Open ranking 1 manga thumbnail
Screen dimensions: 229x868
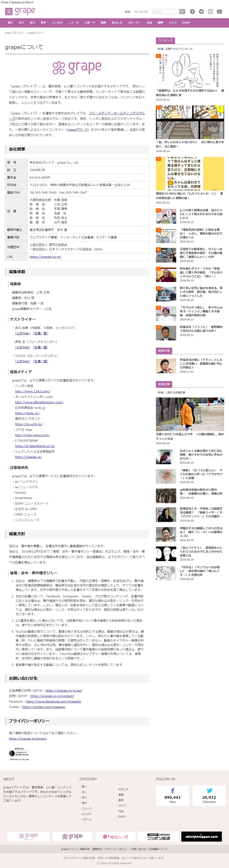(x=190, y=71)
